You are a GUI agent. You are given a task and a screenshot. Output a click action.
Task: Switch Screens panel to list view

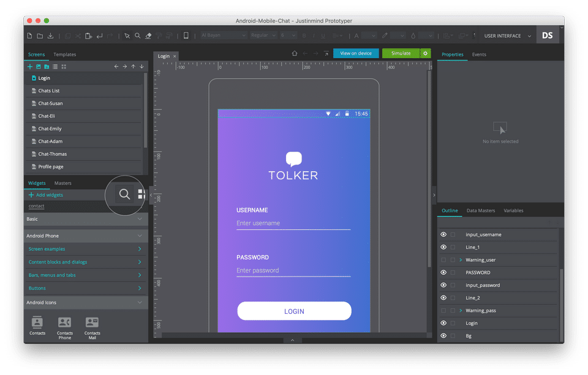(x=55, y=67)
